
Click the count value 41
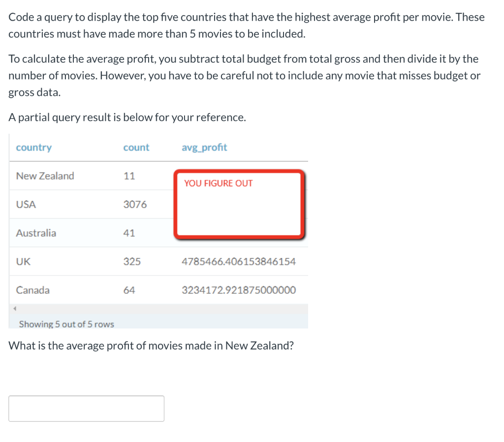click(x=129, y=233)
